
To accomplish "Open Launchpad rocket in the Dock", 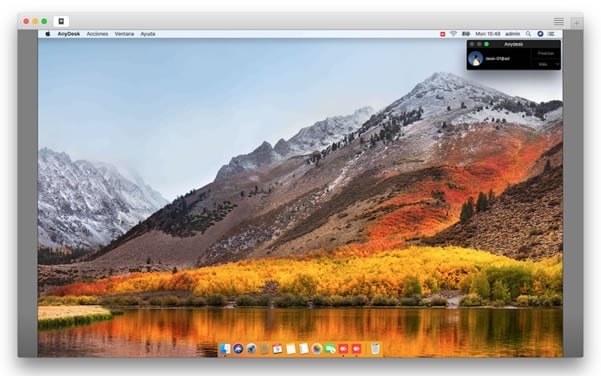I will (251, 348).
